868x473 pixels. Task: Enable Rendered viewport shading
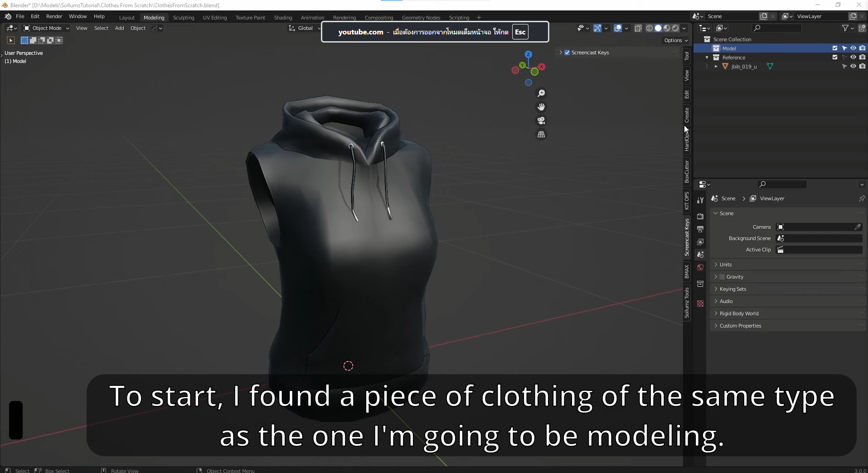pos(675,28)
